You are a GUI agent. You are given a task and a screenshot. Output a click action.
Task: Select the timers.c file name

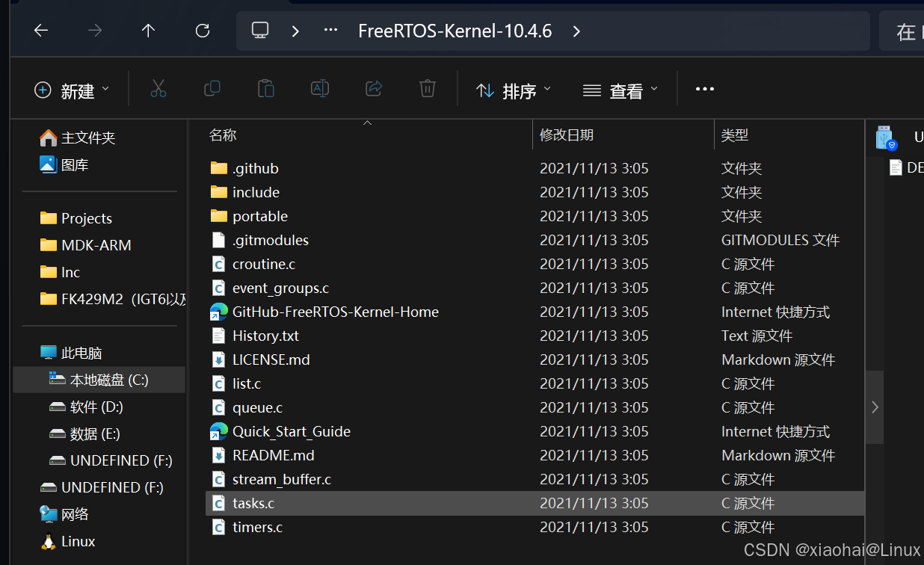click(257, 527)
